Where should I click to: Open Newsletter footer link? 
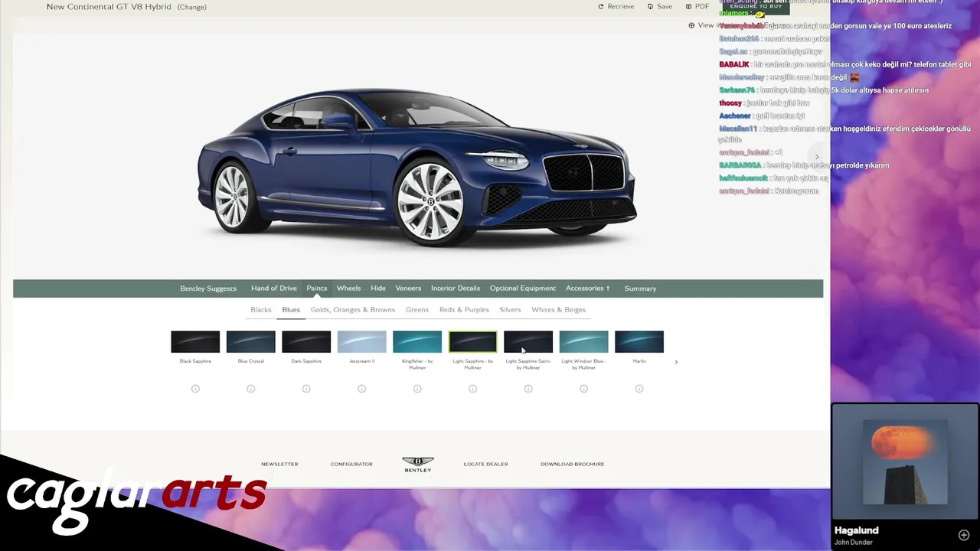pos(279,464)
